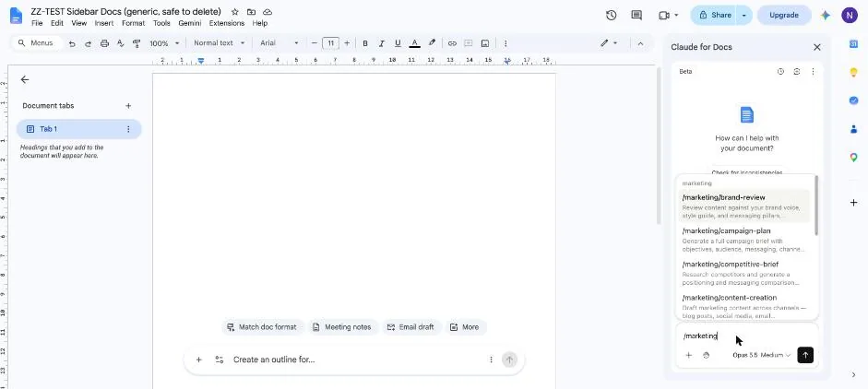Collapse the toolbar with the chevron
This screenshot has width=868, height=389.
click(640, 43)
